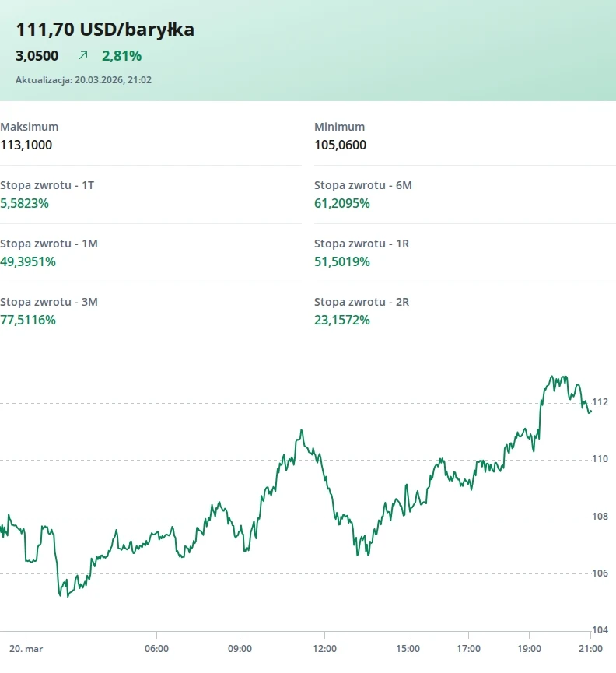The height and width of the screenshot is (673, 616).
Task: Click the 19:00 time axis label
Action: (x=529, y=648)
